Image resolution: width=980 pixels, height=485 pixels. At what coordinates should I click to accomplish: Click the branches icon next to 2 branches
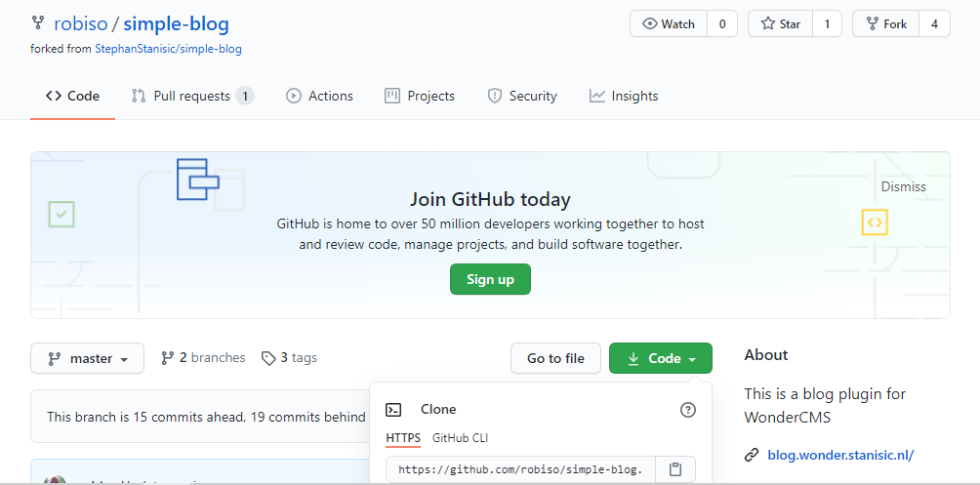point(168,358)
